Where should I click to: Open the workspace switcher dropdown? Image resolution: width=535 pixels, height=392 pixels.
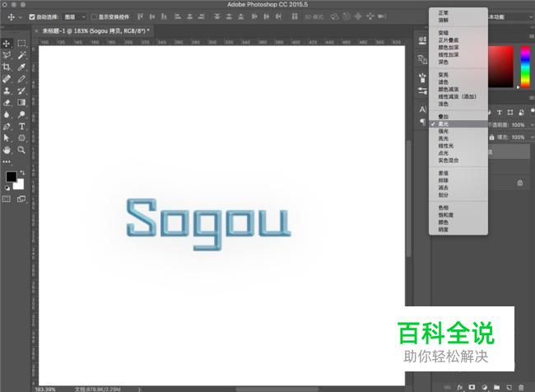click(510, 16)
